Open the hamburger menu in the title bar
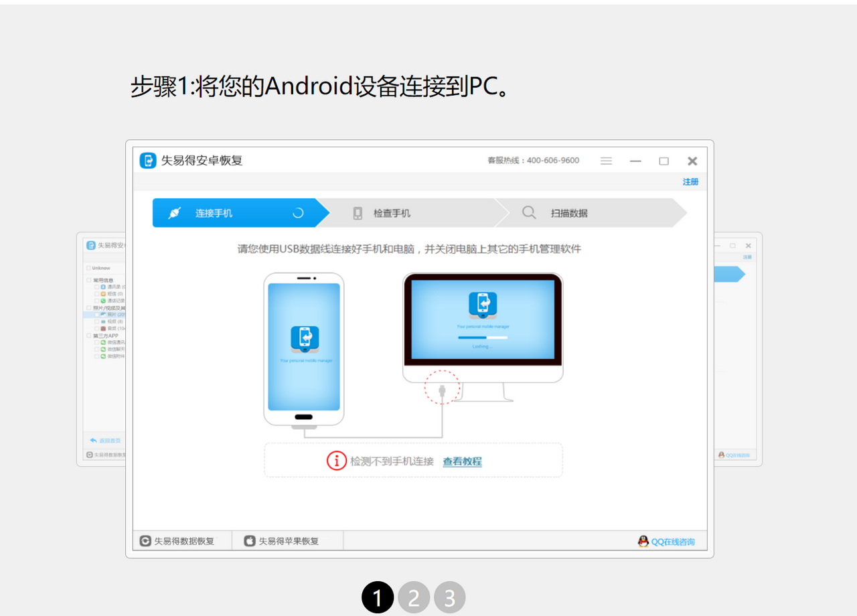 coord(606,160)
